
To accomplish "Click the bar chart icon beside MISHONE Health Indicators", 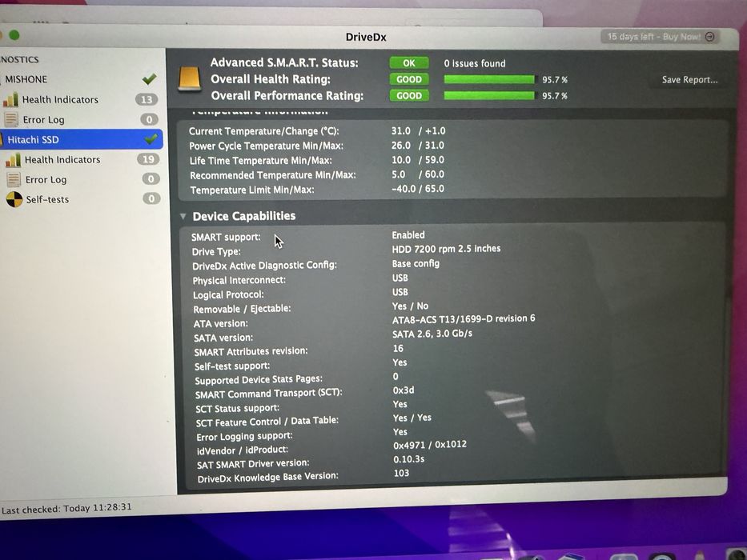I will click(10, 99).
